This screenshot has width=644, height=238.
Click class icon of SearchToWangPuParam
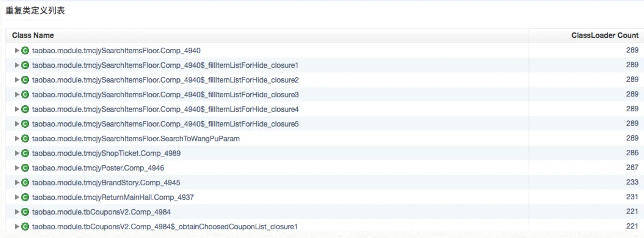(25, 139)
